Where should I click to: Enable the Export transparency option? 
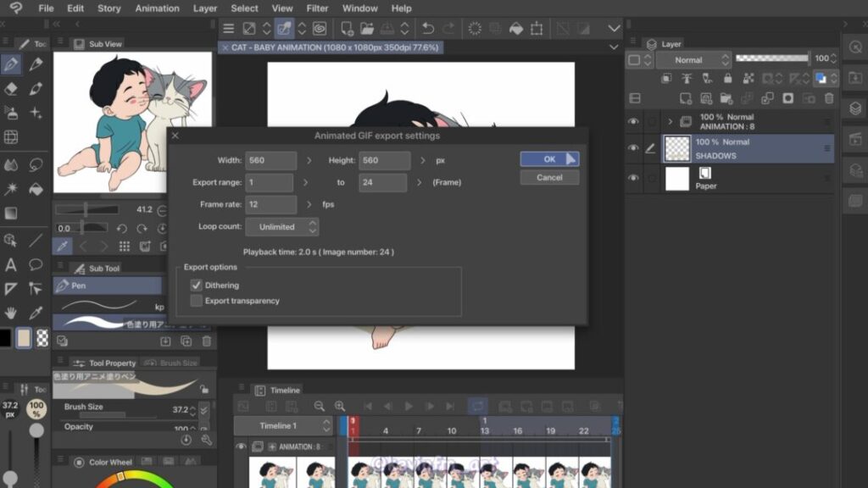(197, 301)
